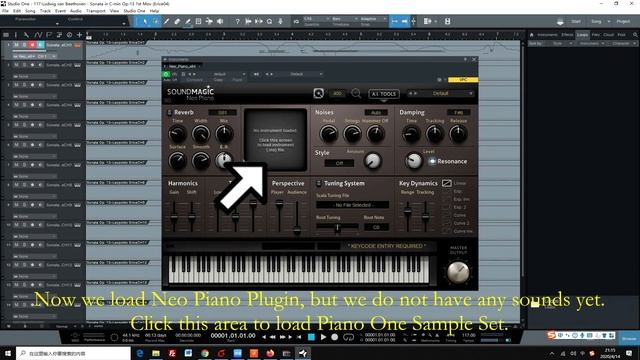This screenshot has height=360, width=640.
Task: Adjust the Root Tuning horizontal slider
Action: pos(337,228)
